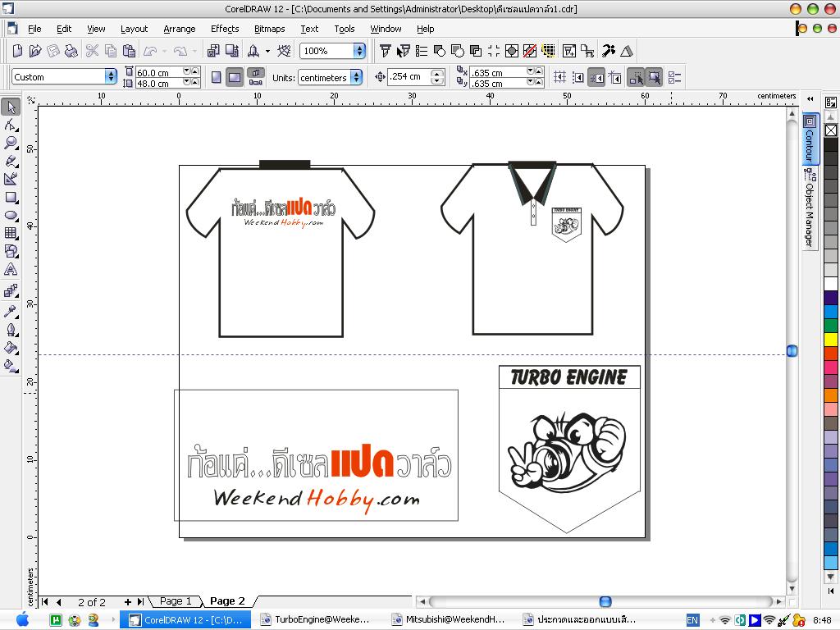
Task: Open the Units centimeters dropdown
Action: [356, 77]
